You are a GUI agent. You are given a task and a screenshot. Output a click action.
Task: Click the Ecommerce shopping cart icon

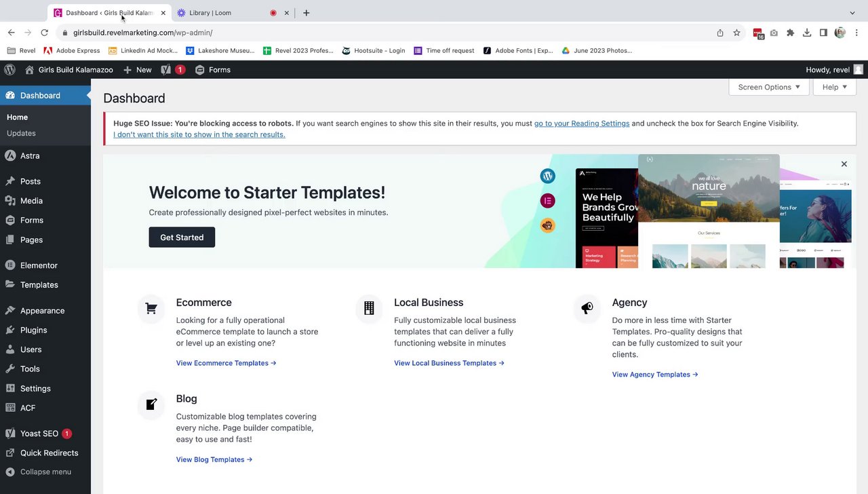click(151, 309)
